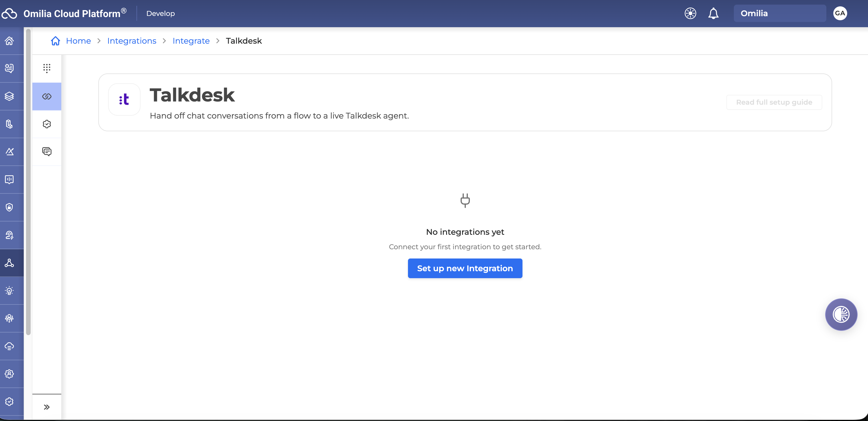Click the Talkdesk breadcrumb text
Screen dimensions: 868x421
tap(244, 41)
